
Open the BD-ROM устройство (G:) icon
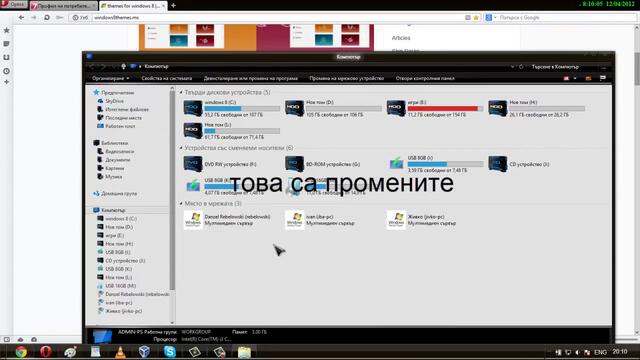click(294, 164)
